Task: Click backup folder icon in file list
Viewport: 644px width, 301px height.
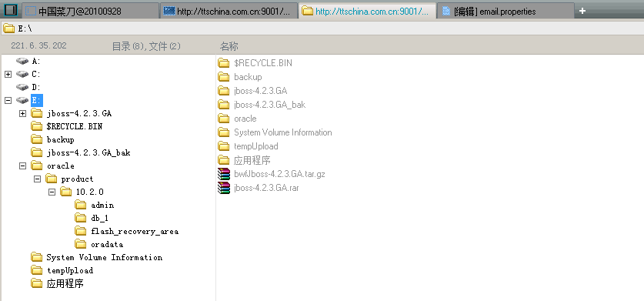Action: point(224,77)
